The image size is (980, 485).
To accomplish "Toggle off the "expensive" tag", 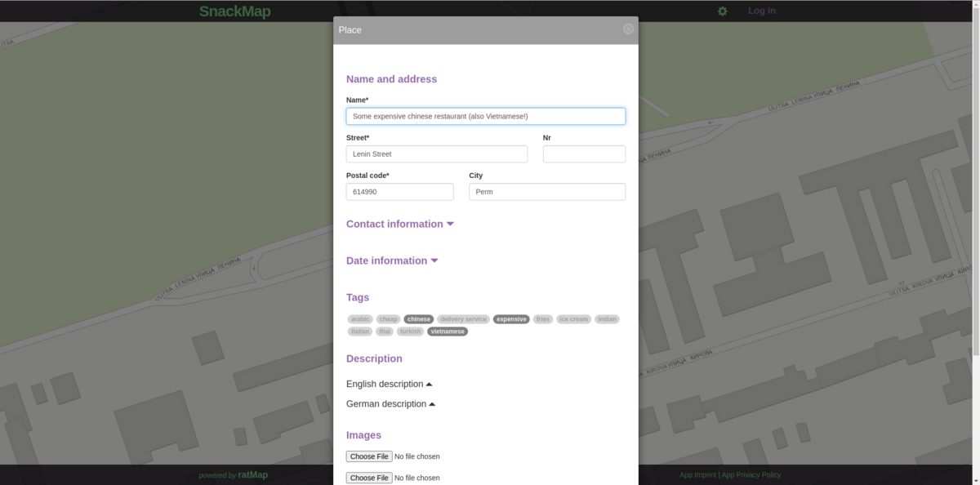I will [511, 319].
